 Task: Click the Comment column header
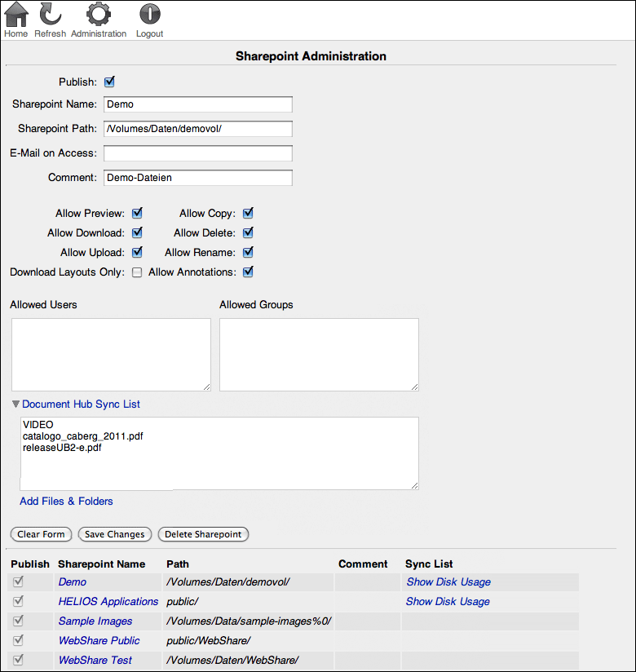[x=363, y=564]
